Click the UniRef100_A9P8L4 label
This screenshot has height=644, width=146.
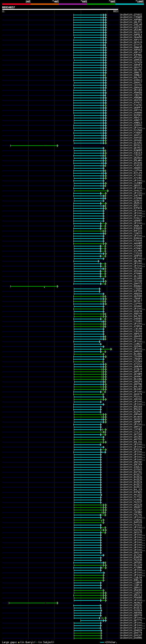coord(131,35)
